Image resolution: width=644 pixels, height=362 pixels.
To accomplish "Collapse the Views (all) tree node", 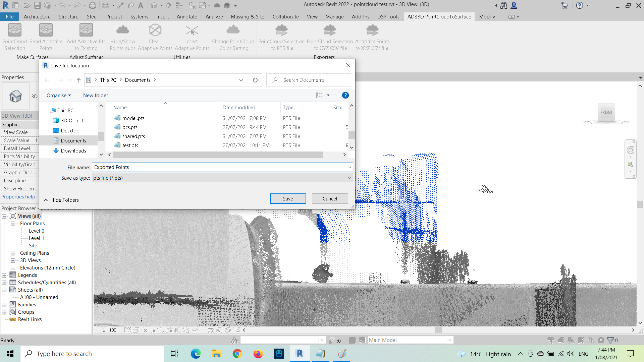I will [4, 216].
